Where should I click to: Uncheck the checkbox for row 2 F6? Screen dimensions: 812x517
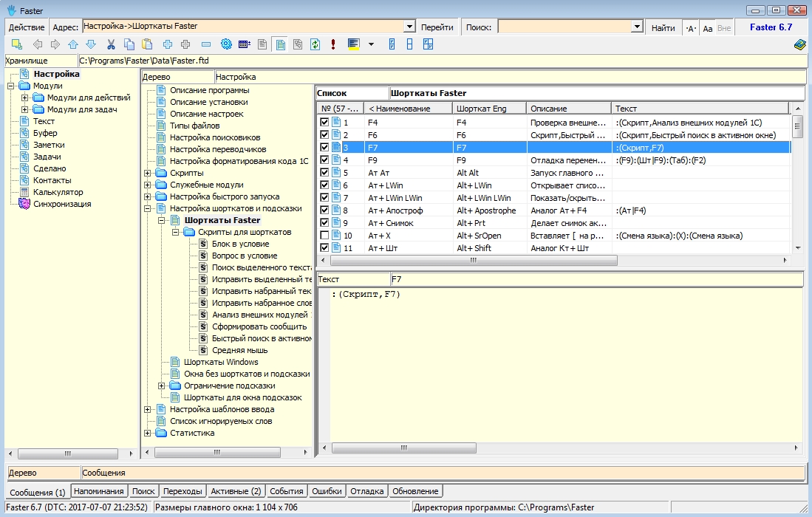tap(324, 135)
